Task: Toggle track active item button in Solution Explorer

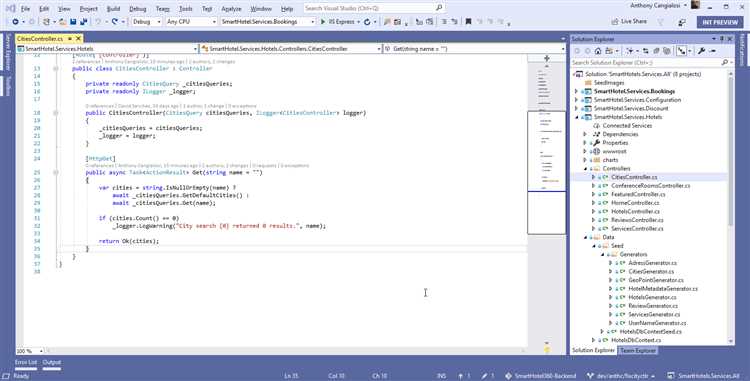Action: tap(681, 51)
